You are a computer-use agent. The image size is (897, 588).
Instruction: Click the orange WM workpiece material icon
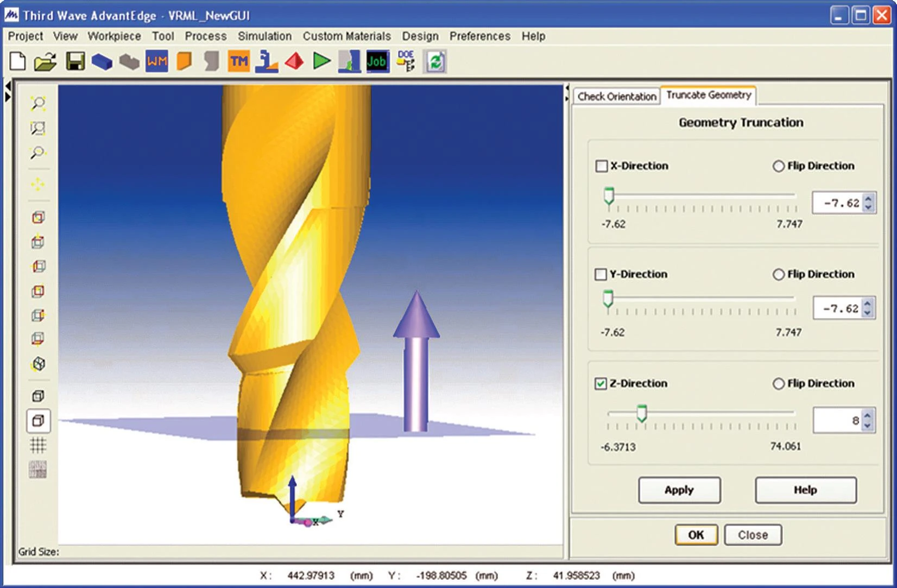156,61
